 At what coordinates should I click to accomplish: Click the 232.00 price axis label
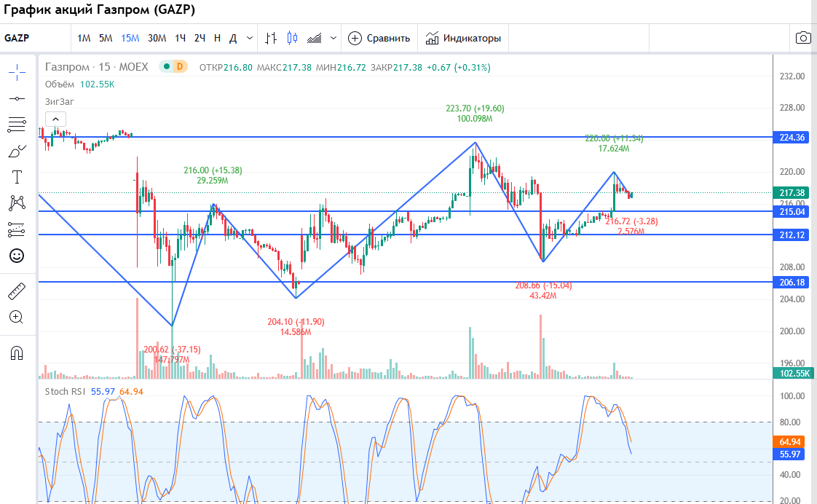[792, 76]
